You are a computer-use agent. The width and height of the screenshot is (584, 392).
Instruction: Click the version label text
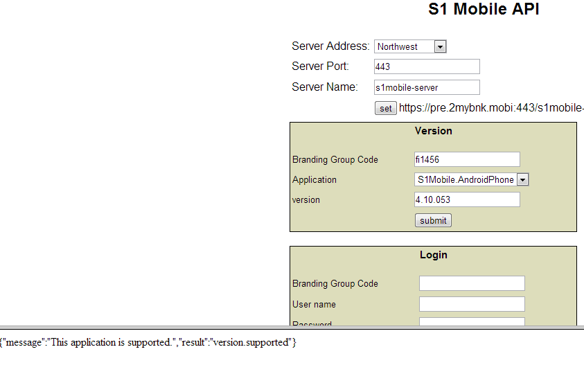pos(306,200)
